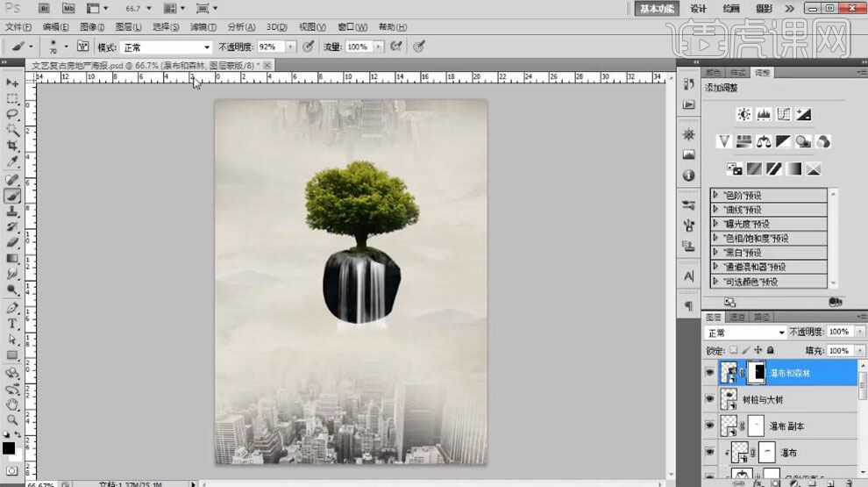Toggle lock all for layer
Screen dimensions: 868x487
770,350
